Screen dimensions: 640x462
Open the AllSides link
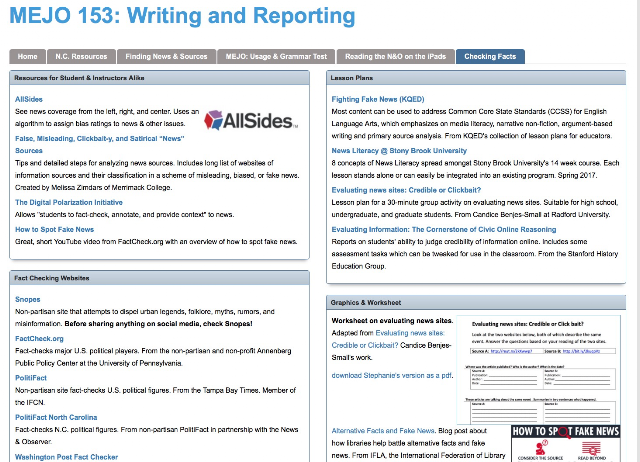point(29,99)
